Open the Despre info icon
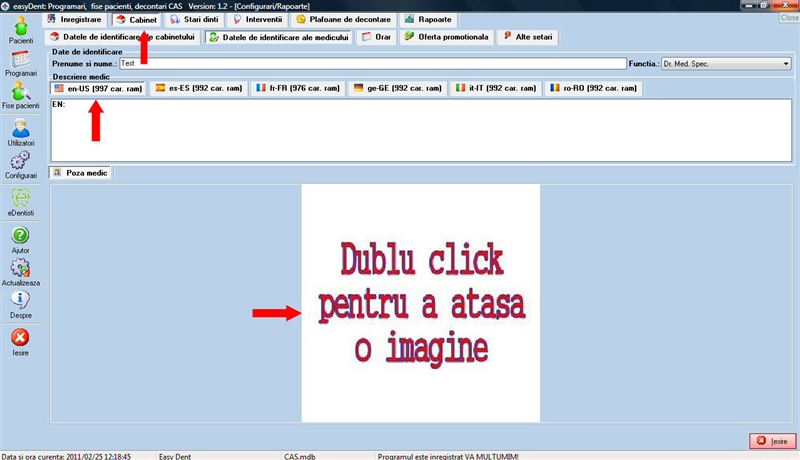The width and height of the screenshot is (800, 460). pyautogui.click(x=20, y=301)
